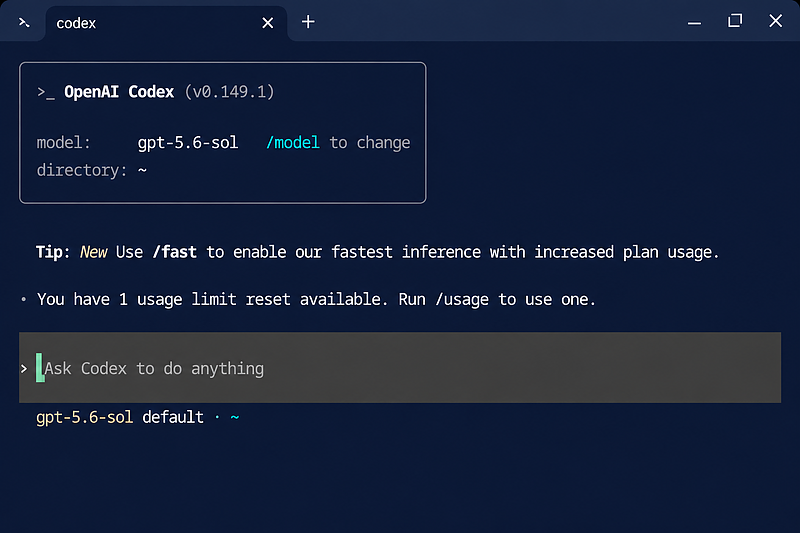Minimize the terminal window
The width and height of the screenshot is (800, 533).
[x=694, y=23]
